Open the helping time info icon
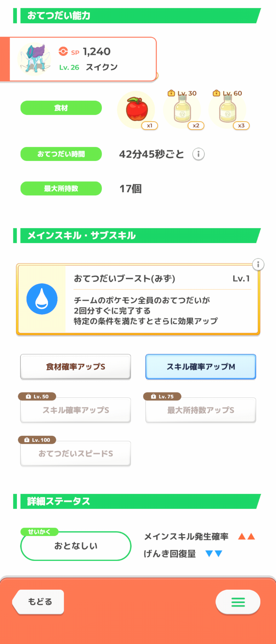Image resolution: width=276 pixels, height=644 pixels. click(x=198, y=154)
